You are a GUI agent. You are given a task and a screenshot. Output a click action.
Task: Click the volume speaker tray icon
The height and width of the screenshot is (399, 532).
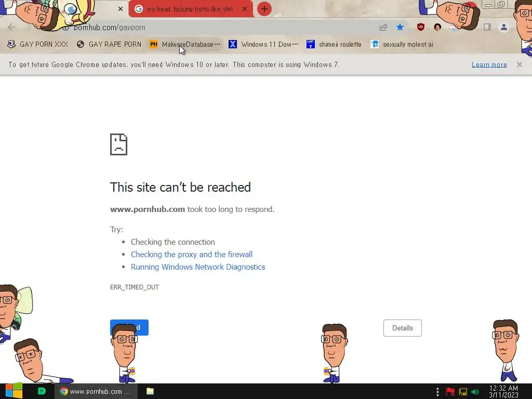pos(475,392)
